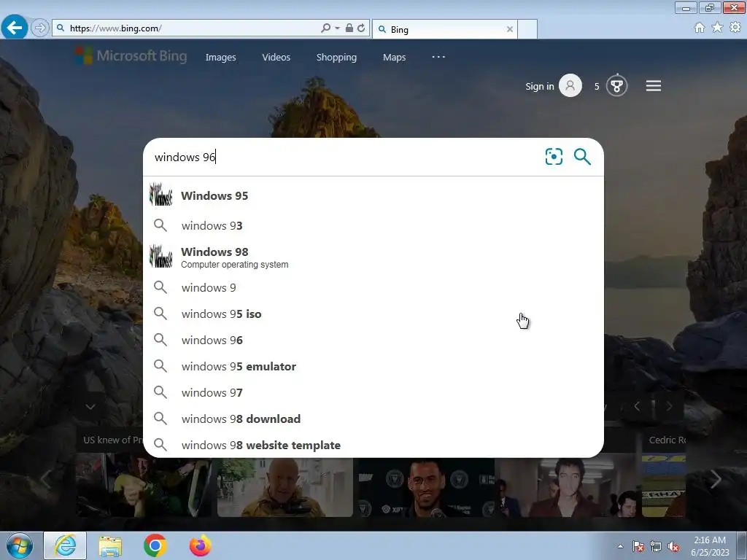Click the browser forward arrow button

point(40,28)
